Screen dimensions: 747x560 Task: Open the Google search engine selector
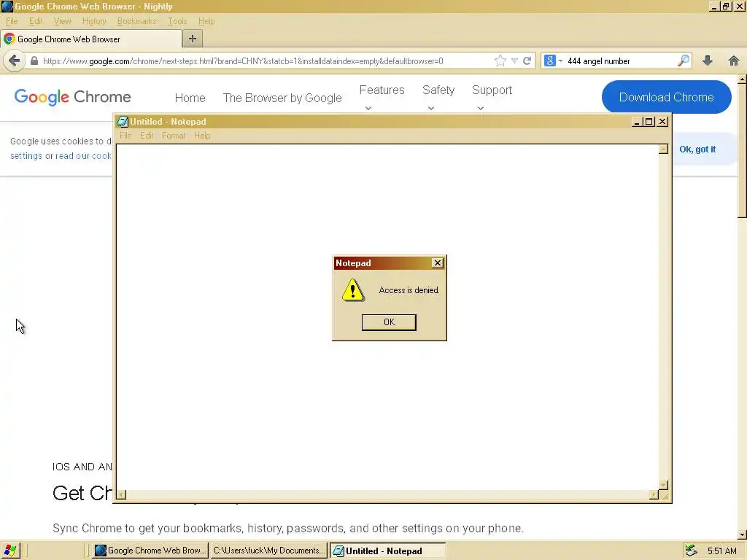pos(554,61)
